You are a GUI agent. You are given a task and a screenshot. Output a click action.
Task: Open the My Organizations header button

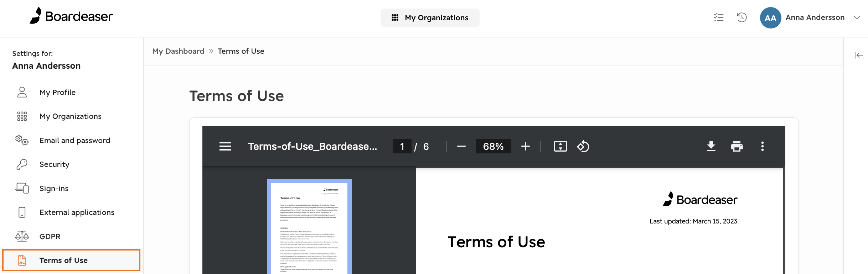430,18
